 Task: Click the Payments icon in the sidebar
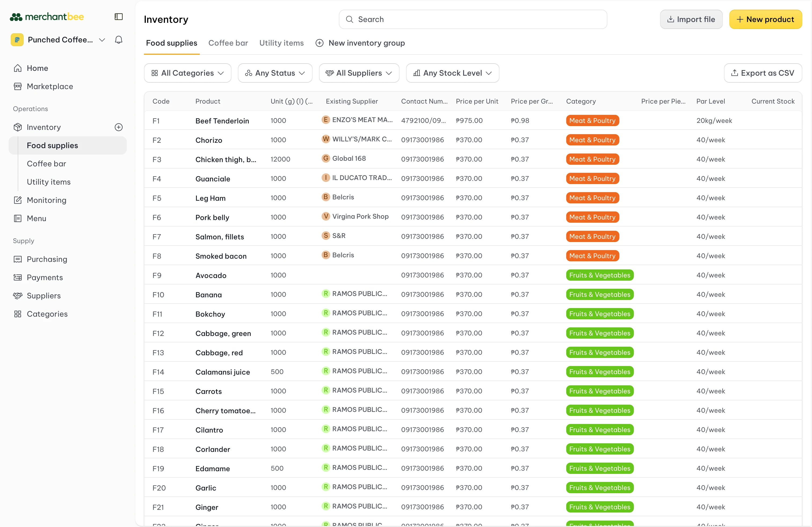pos(18,277)
